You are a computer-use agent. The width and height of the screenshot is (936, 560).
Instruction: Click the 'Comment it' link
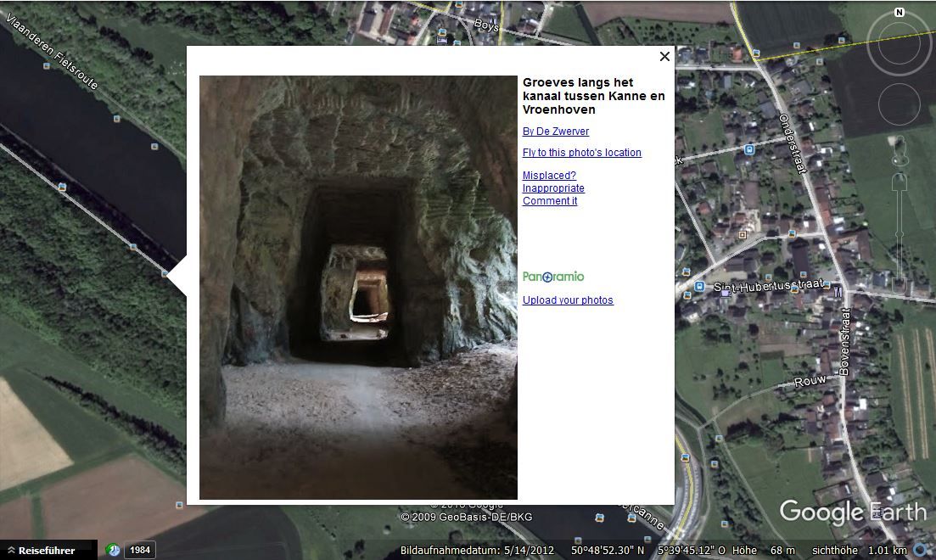pyautogui.click(x=549, y=201)
